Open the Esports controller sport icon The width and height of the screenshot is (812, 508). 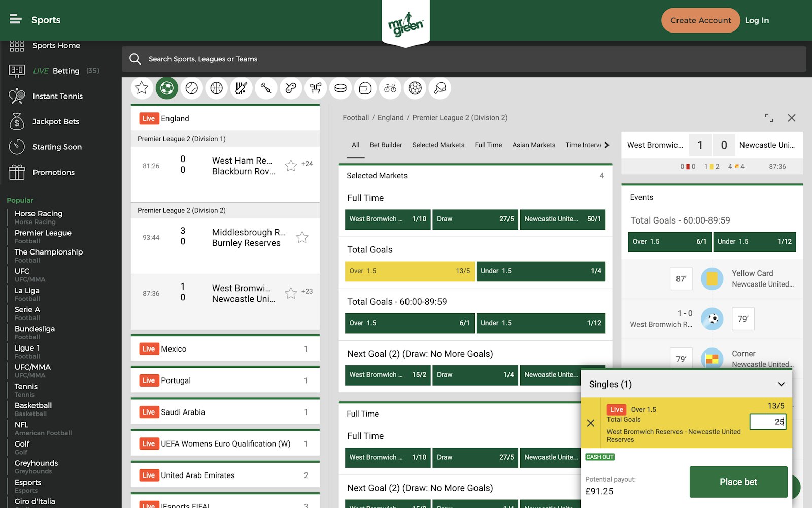point(291,88)
